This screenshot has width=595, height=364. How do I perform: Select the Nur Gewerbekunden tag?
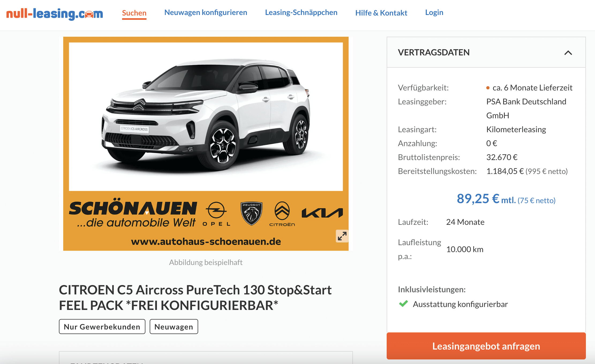click(x=102, y=327)
